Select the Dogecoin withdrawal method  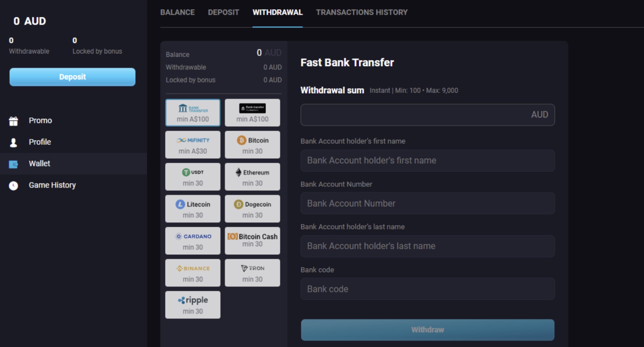[252, 209]
